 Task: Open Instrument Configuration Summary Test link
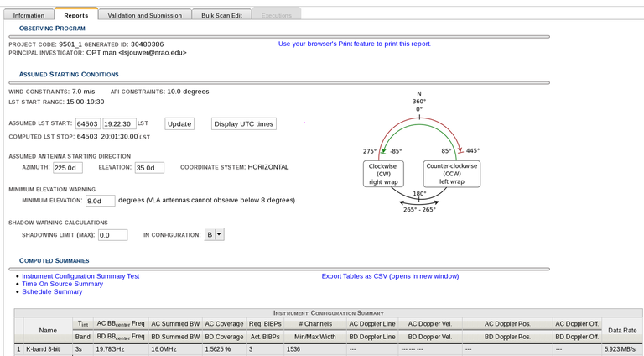pyautogui.click(x=80, y=275)
